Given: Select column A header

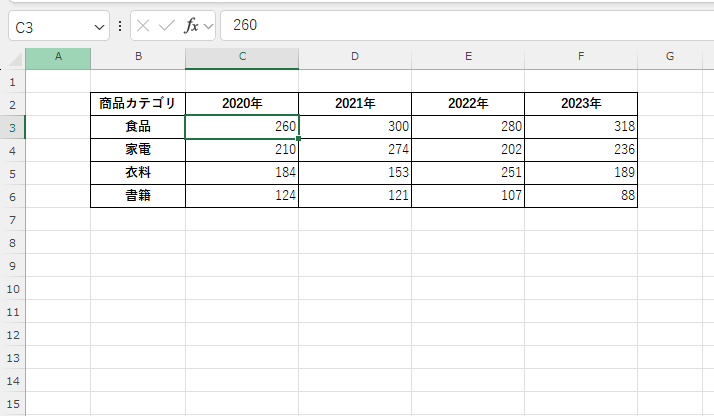Looking at the screenshot, I should pos(57,58).
